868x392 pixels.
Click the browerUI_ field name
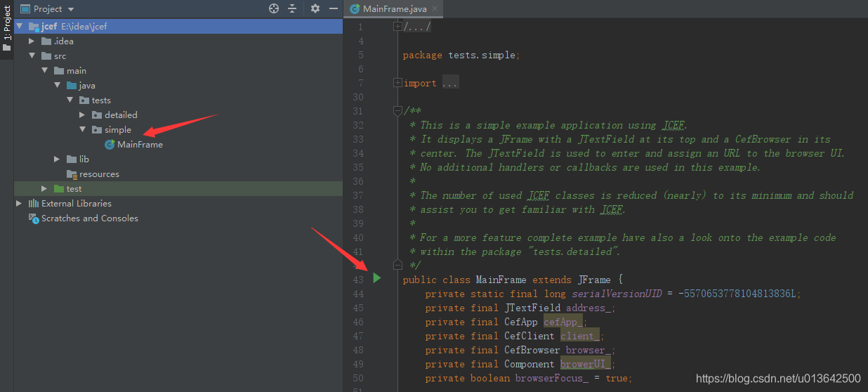click(x=586, y=364)
